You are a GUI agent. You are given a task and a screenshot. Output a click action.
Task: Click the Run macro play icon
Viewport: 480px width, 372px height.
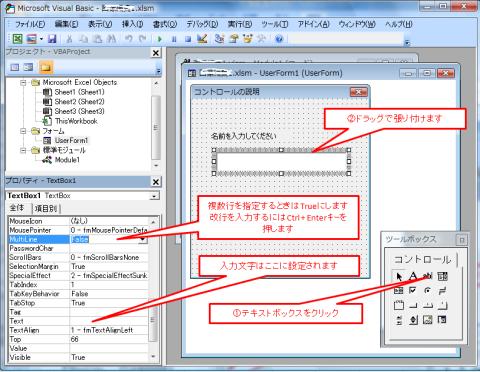click(159, 39)
